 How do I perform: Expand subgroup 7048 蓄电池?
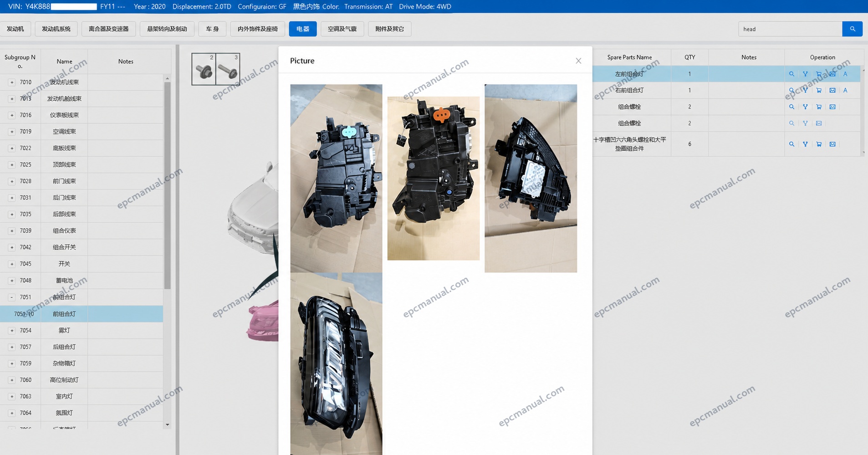tap(12, 281)
